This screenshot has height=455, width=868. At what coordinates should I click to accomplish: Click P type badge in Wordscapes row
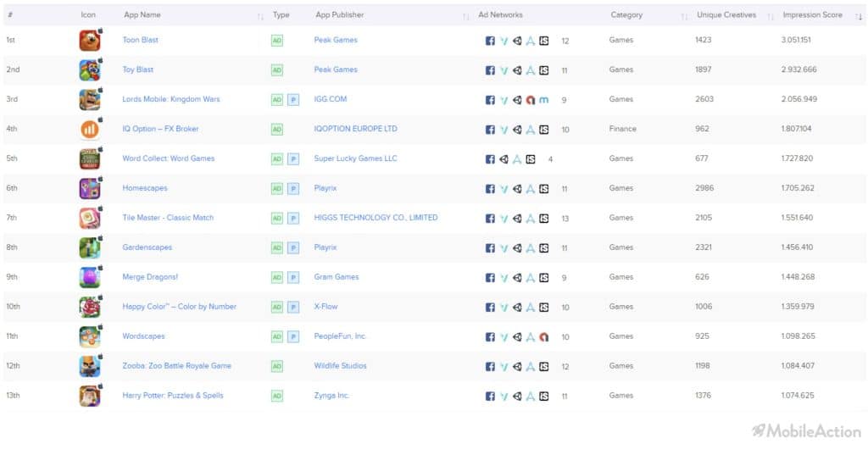293,336
